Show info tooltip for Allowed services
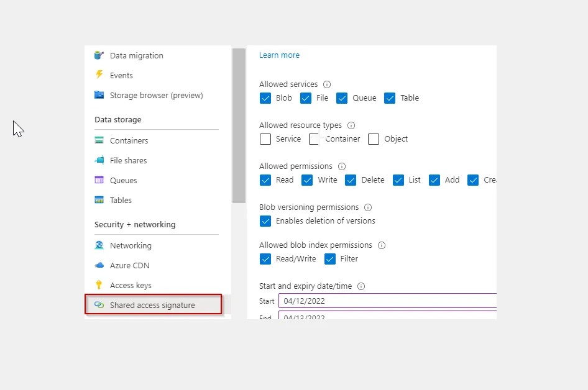This screenshot has height=390, width=588. click(327, 84)
